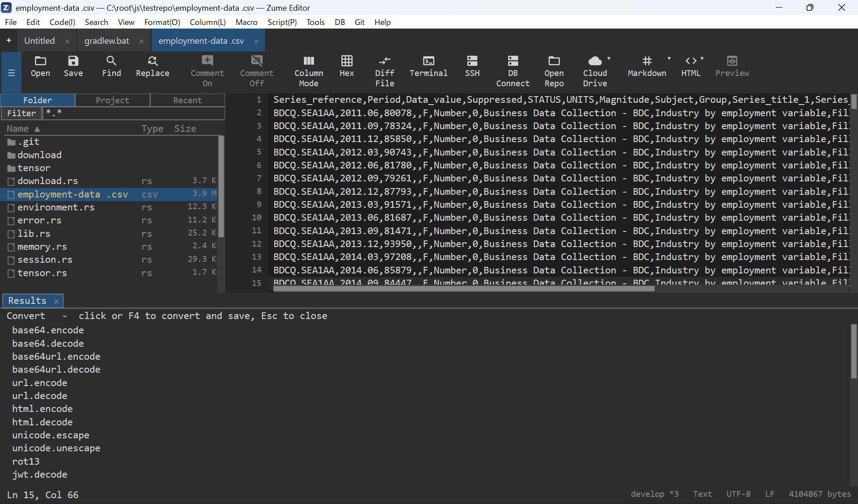This screenshot has width=858, height=504.
Task: Open the Format(O) menu
Action: coord(162,22)
